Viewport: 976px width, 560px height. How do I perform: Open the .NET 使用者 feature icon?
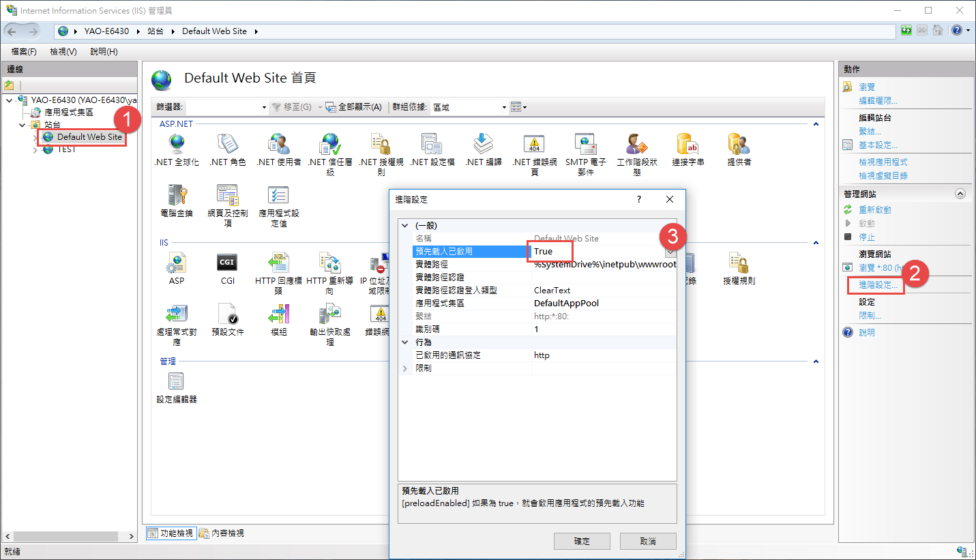(x=279, y=150)
